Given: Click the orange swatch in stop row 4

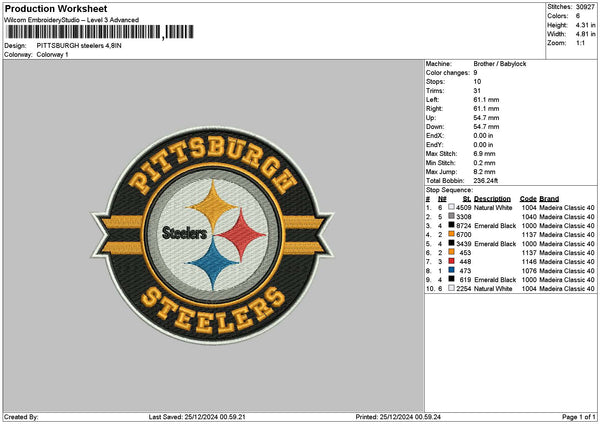Looking at the screenshot, I should click(452, 234).
